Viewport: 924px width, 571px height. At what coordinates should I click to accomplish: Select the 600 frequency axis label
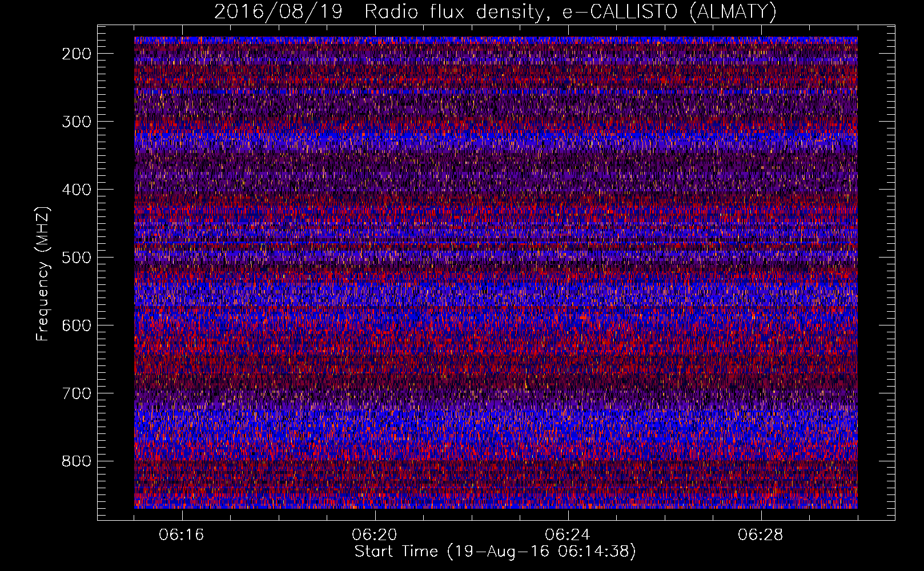pos(76,325)
